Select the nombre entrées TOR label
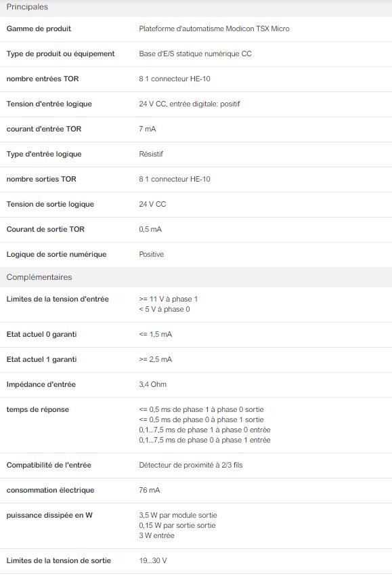 coord(43,79)
